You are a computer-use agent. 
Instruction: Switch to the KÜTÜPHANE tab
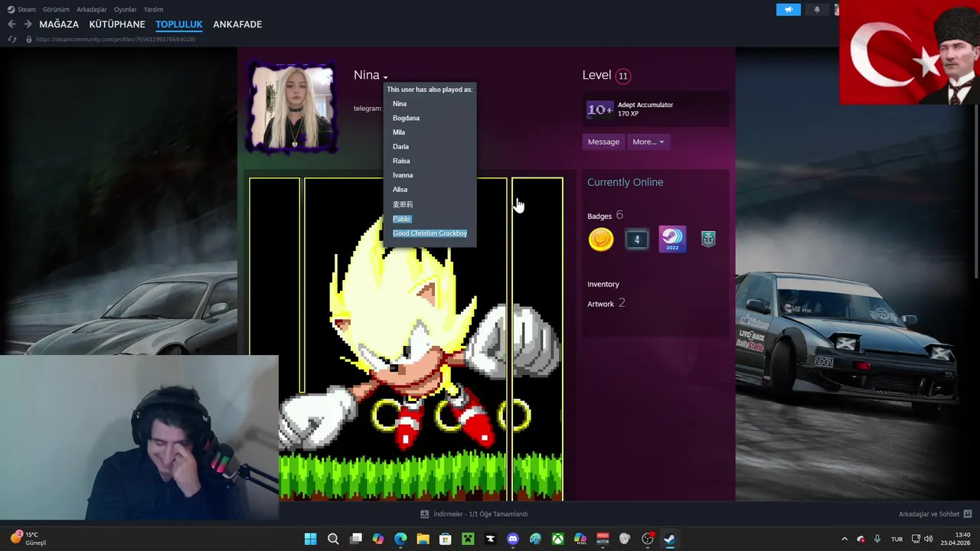pos(117,24)
